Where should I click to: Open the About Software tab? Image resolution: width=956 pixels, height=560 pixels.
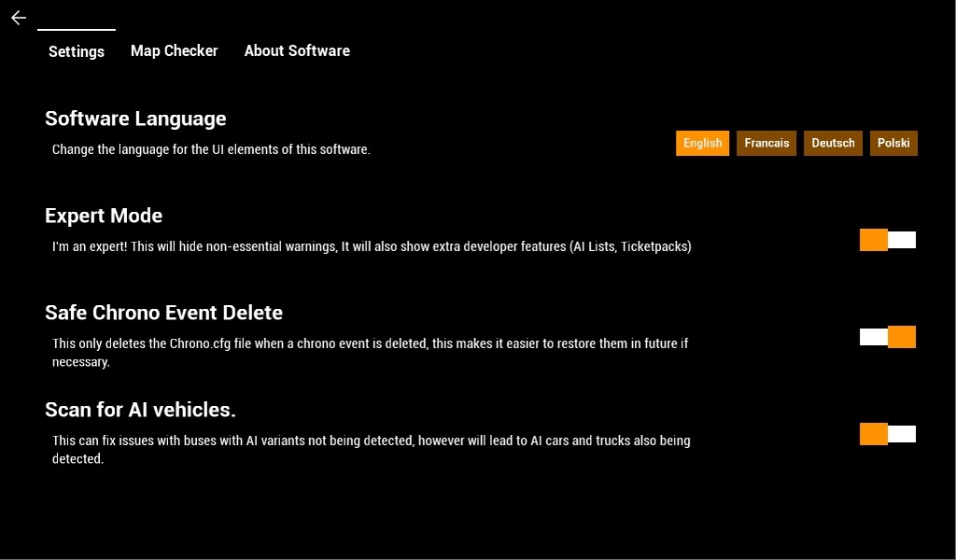tap(297, 50)
